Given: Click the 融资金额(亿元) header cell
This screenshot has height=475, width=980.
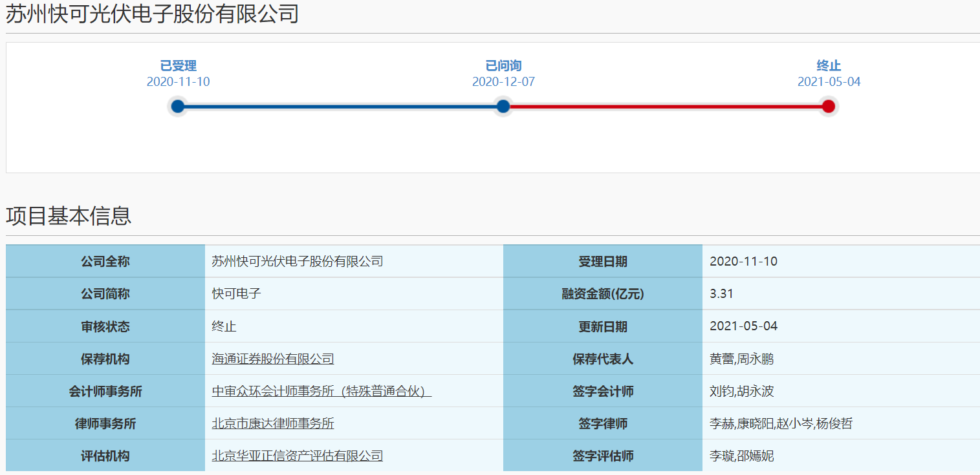Looking at the screenshot, I should (x=603, y=293).
